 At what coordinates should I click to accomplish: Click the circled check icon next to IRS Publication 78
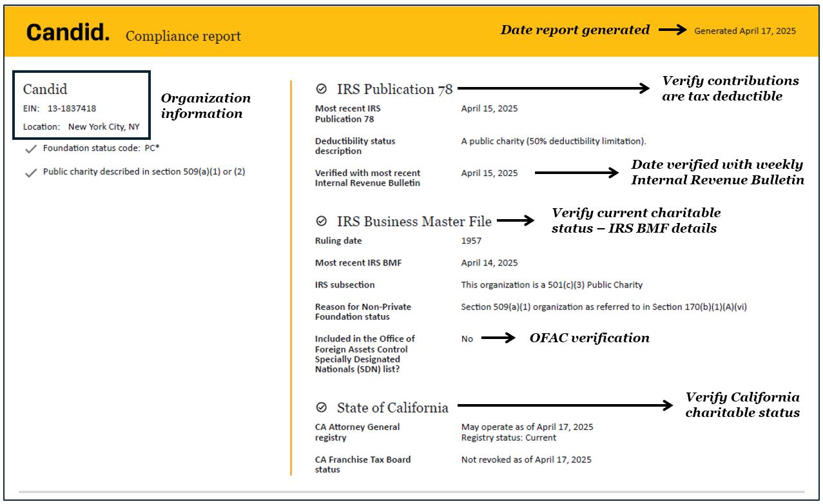322,89
